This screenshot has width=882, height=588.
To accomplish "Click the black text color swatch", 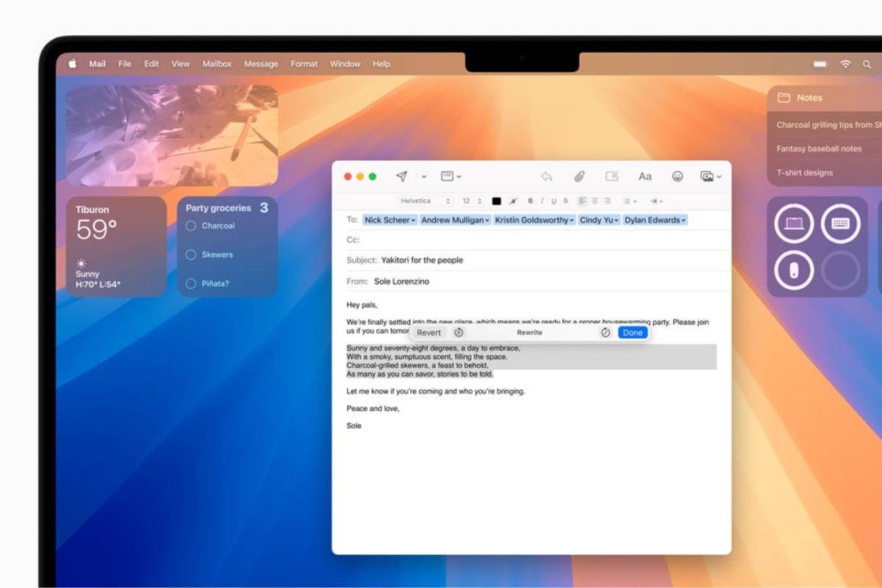I will (x=496, y=201).
